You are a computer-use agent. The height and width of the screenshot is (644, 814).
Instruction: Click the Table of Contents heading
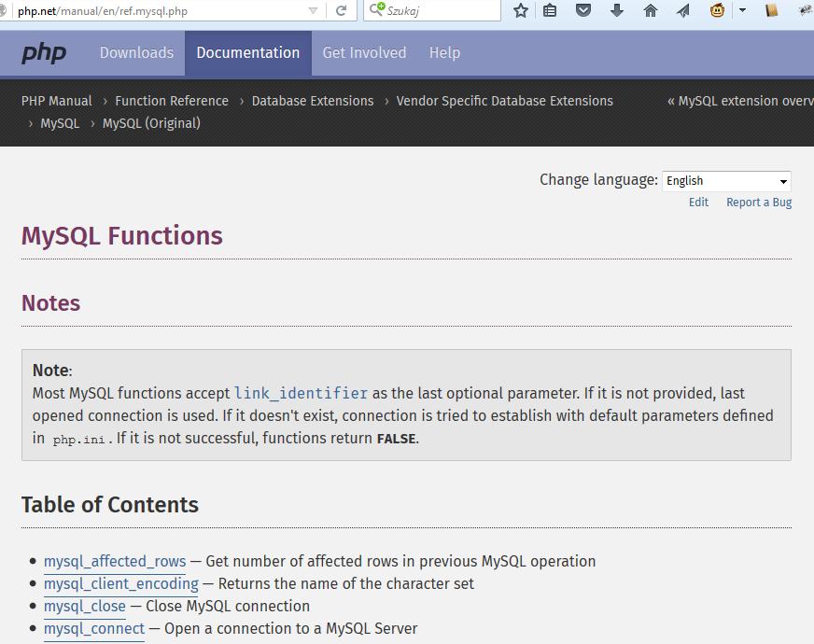coord(110,504)
